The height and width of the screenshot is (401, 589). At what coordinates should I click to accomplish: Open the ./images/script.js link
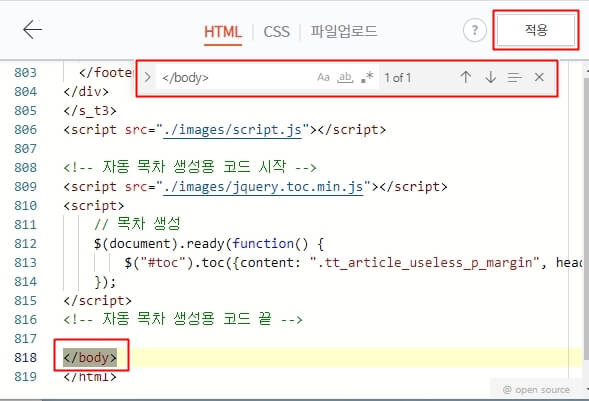pos(233,130)
